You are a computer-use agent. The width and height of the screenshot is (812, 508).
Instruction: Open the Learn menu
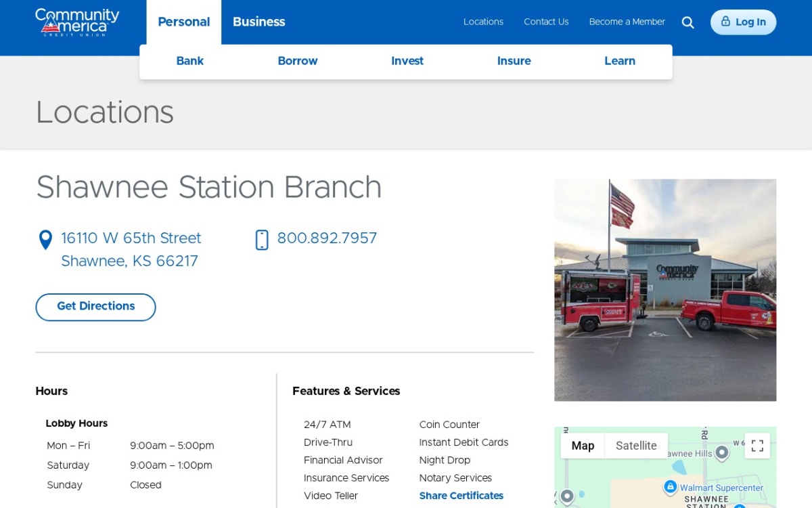coord(620,61)
